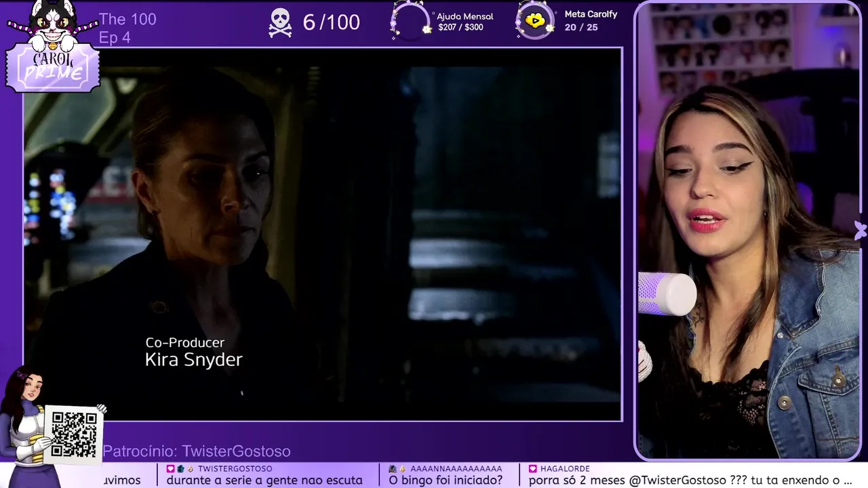Click the pink heart badge beside TWISTERGOSTOSO
The width and height of the screenshot is (868, 488).
(x=170, y=468)
